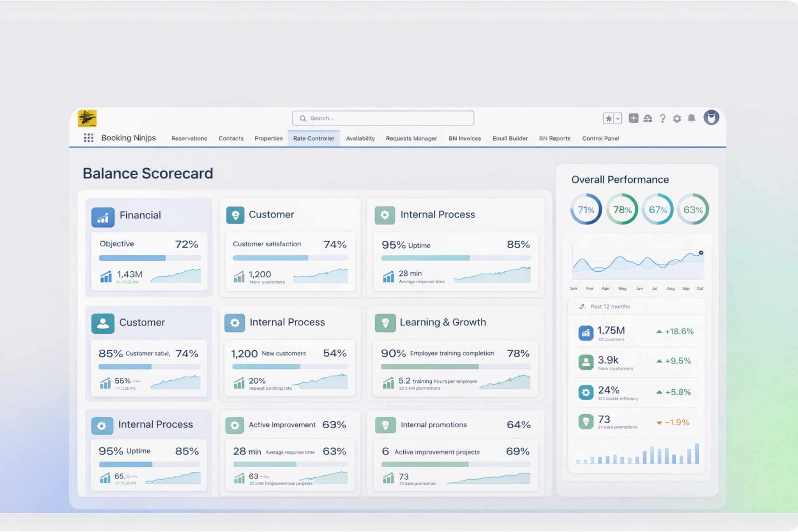This screenshot has height=532, width=798.
Task: Open the Control Panel link
Action: point(600,138)
